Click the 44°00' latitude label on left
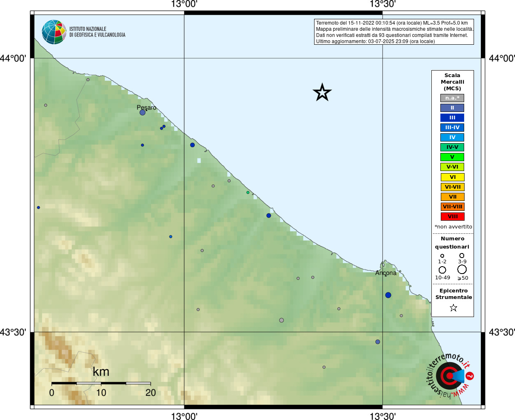Screen dimensions: 515x420 [x=13, y=59]
